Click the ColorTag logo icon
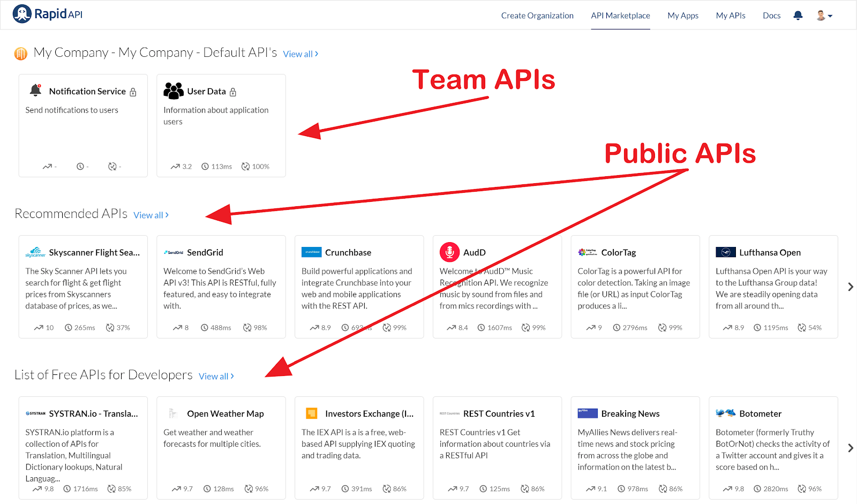The width and height of the screenshot is (857, 504). (588, 252)
